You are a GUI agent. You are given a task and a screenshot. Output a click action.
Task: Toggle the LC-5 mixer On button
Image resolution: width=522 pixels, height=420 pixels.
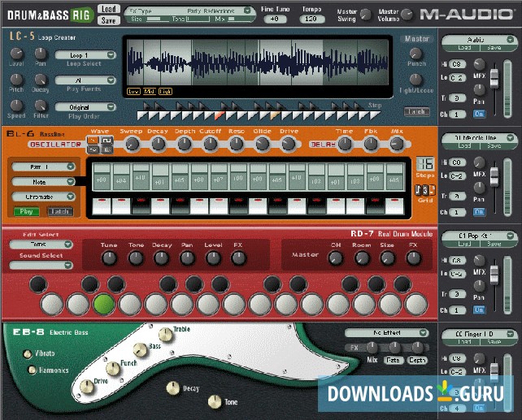[479, 114]
